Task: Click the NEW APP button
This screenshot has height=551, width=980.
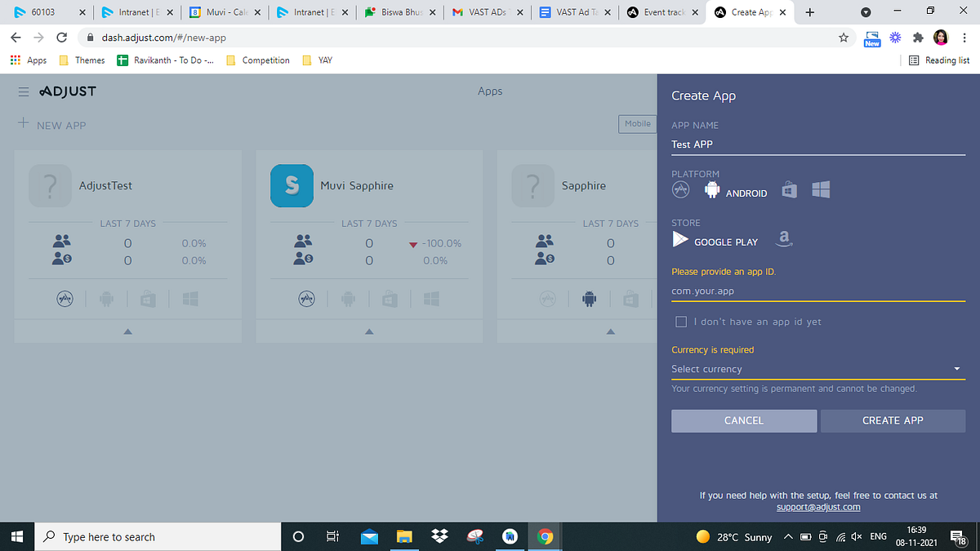Action: pos(51,125)
